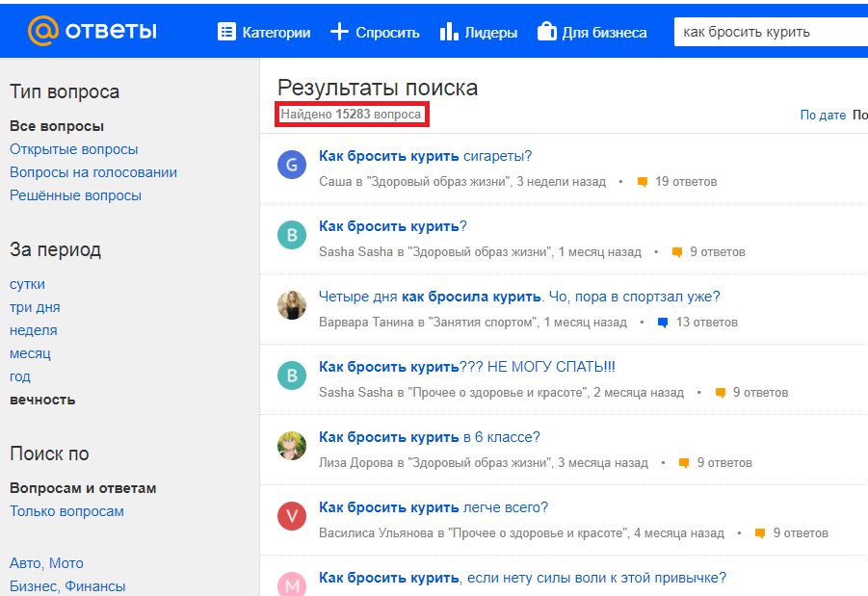
Task: Click the orange comment icon near 19 ответов
Action: point(643,182)
